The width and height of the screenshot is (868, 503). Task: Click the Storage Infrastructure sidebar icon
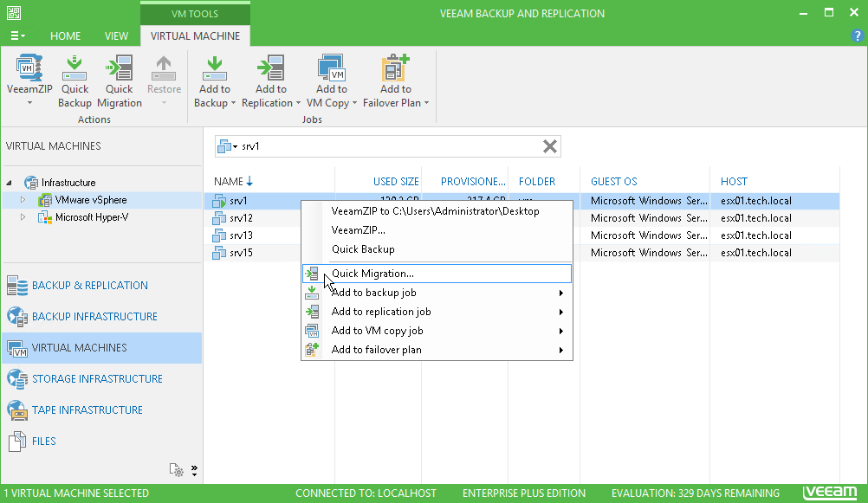tap(17, 379)
